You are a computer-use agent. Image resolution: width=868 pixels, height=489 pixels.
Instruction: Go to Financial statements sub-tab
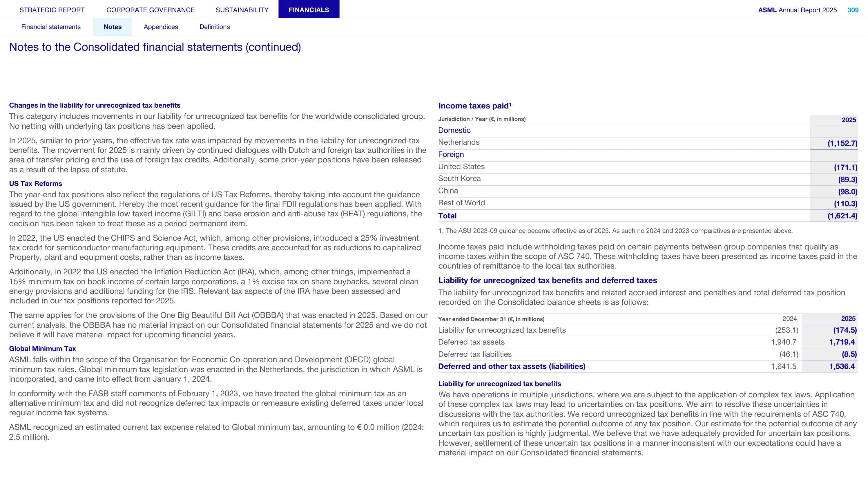(x=51, y=27)
